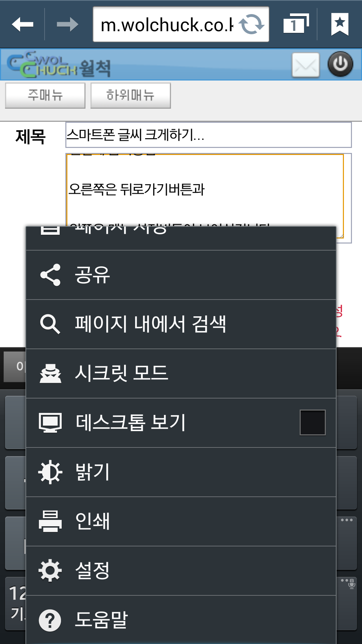The height and width of the screenshot is (644, 362).
Task: Tap the power logout icon
Action: click(340, 64)
